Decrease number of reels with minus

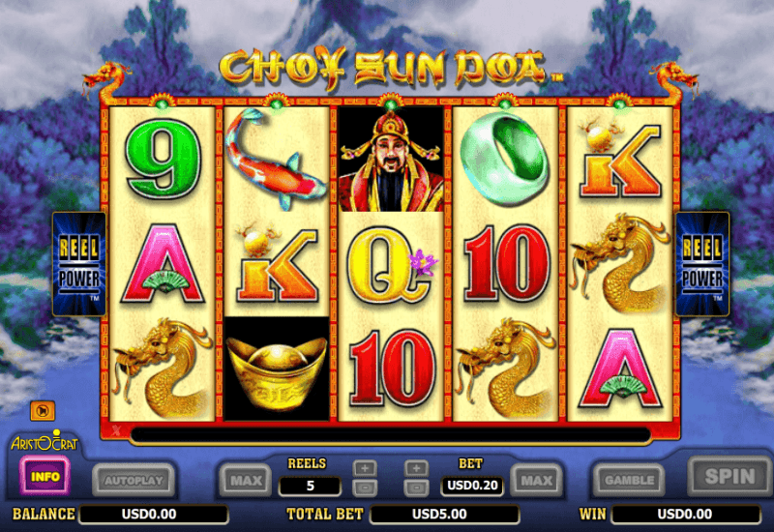[365, 488]
